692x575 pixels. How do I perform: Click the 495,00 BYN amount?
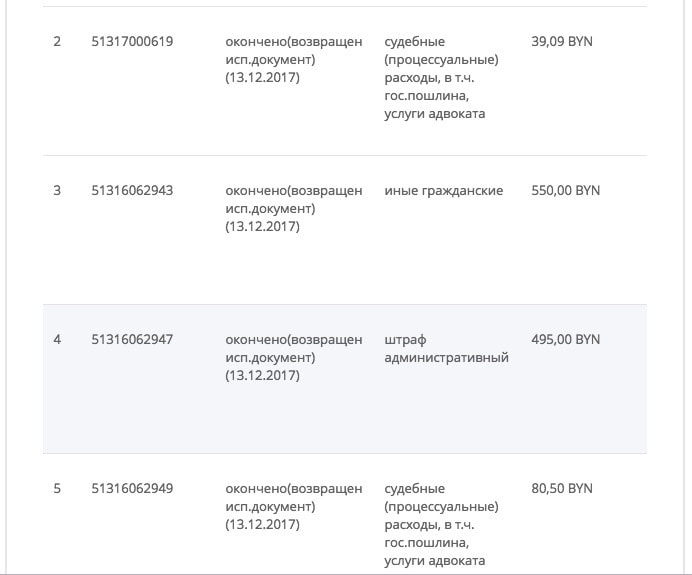pyautogui.click(x=565, y=339)
